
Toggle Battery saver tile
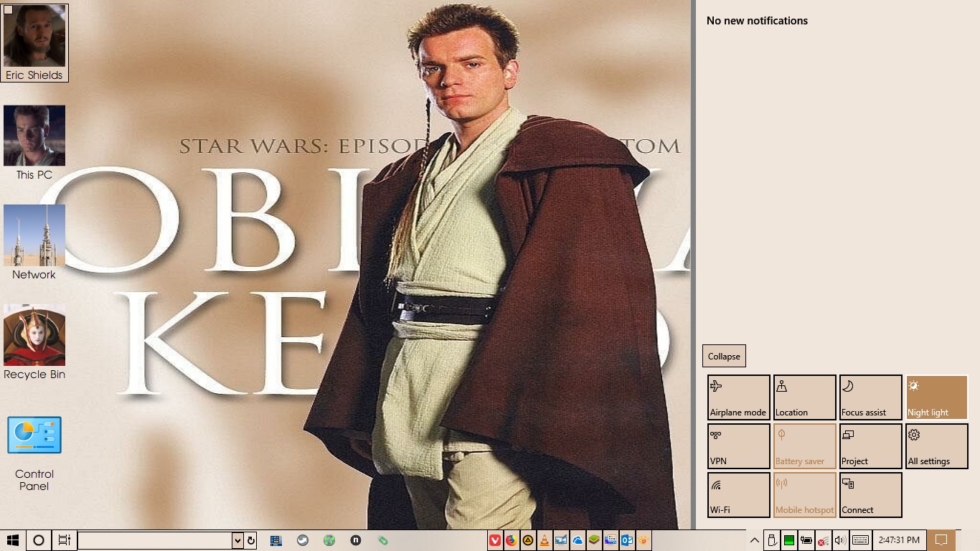(805, 446)
